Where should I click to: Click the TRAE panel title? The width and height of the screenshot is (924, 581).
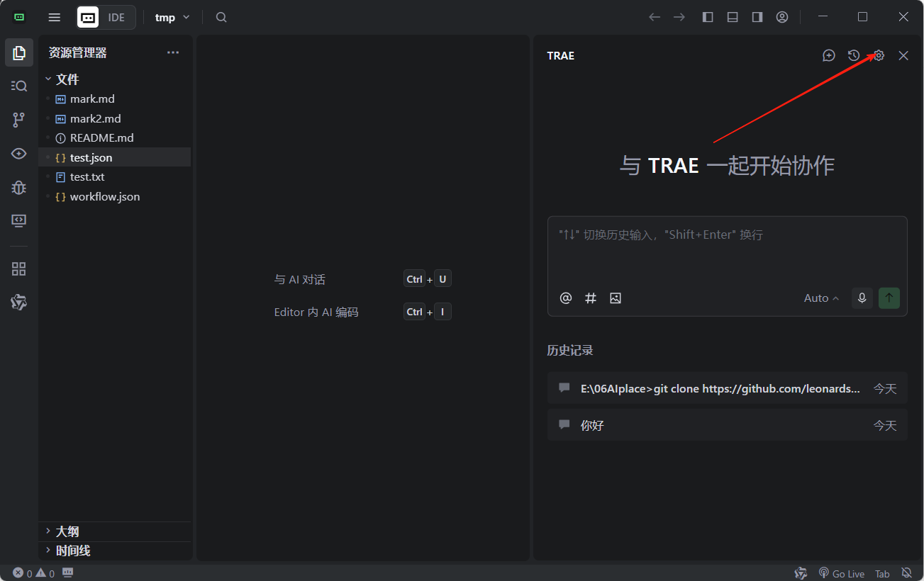(x=561, y=55)
